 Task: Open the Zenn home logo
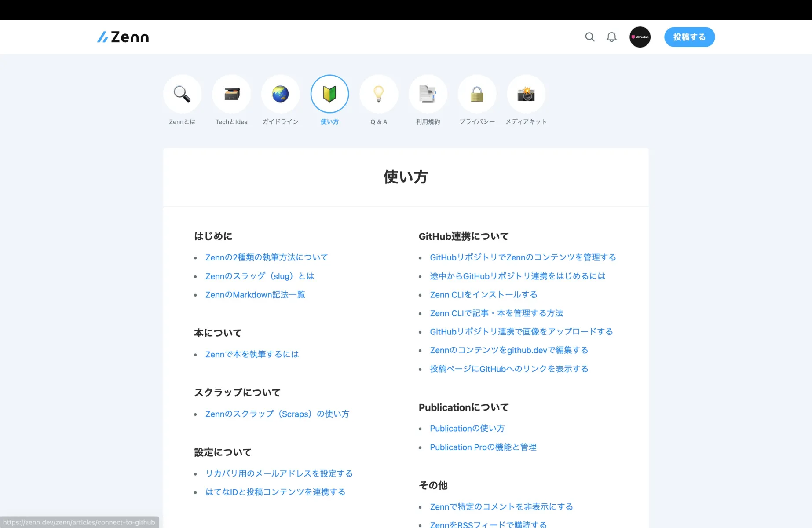coord(123,37)
